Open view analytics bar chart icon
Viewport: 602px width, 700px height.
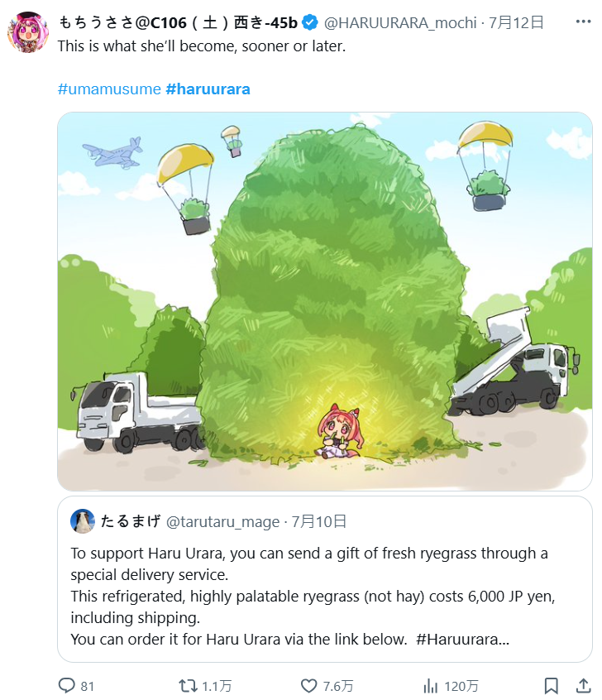click(431, 685)
